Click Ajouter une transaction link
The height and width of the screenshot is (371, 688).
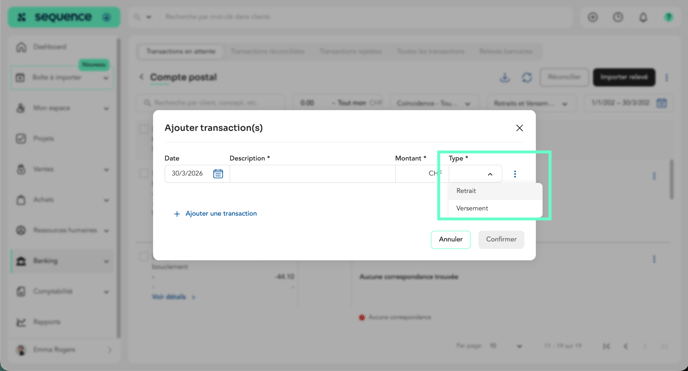[x=215, y=214]
